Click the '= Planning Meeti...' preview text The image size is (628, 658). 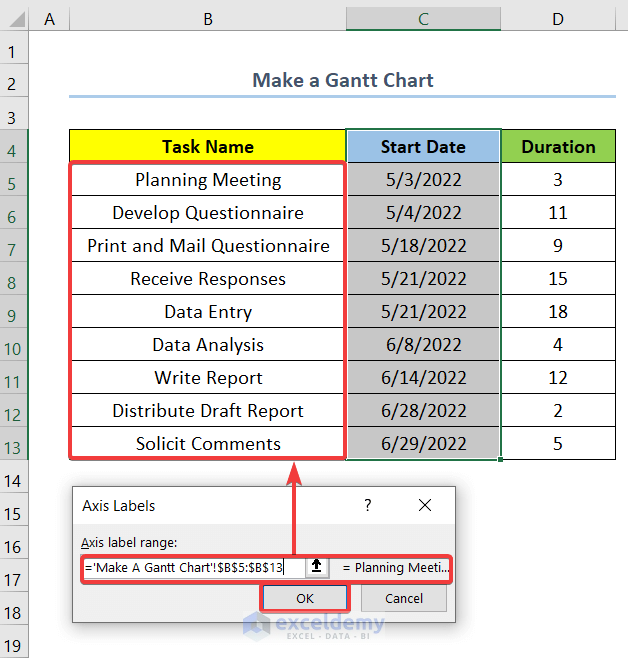(x=396, y=568)
